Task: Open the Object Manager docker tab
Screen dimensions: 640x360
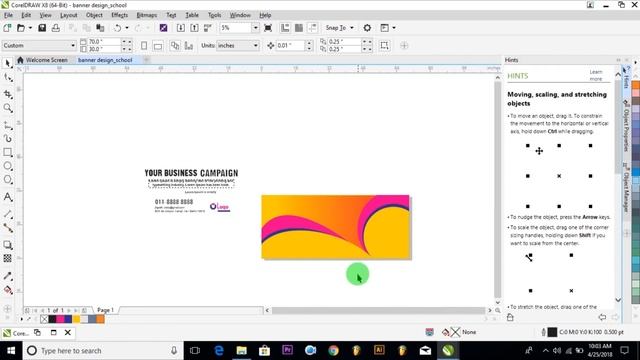Action: click(x=626, y=188)
